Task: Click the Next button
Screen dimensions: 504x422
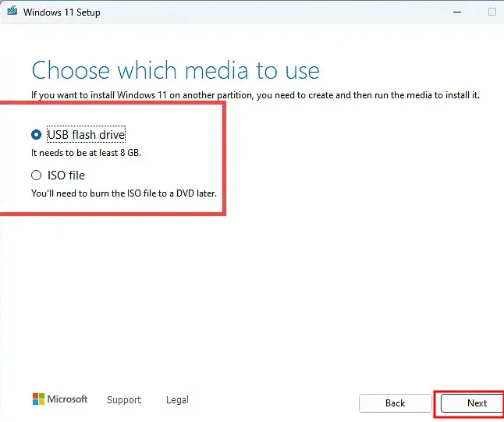Action: 472,403
